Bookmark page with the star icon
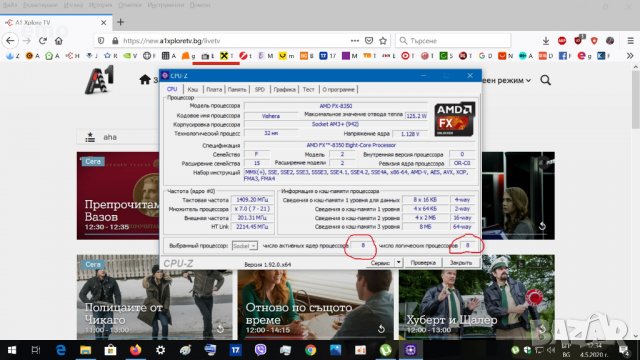 383,41
